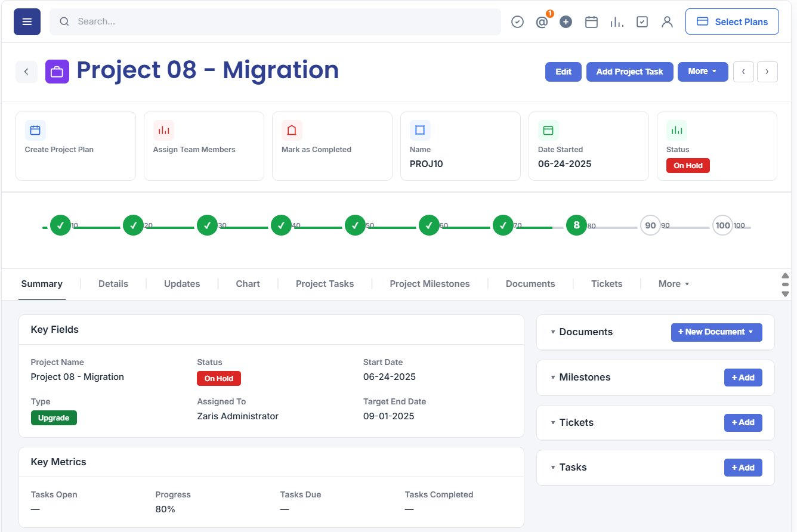
Task: Switch to the Project Tasks tab
Action: (x=325, y=284)
